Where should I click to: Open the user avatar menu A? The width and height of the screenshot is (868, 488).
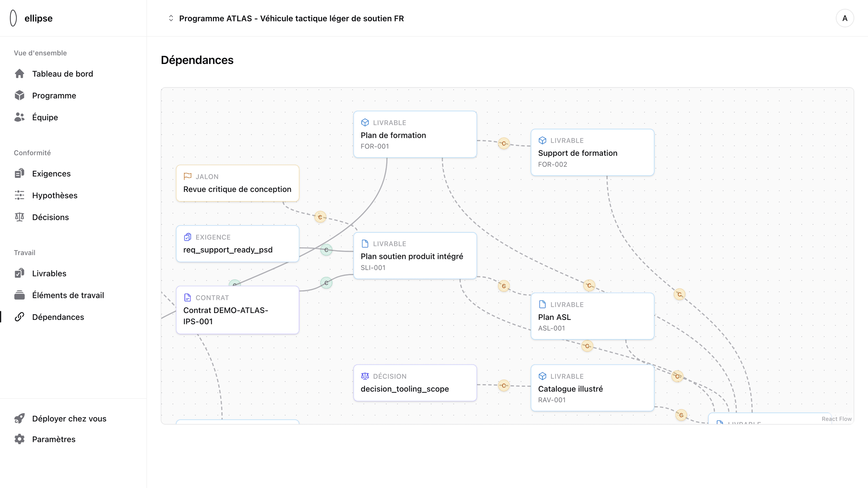(844, 18)
